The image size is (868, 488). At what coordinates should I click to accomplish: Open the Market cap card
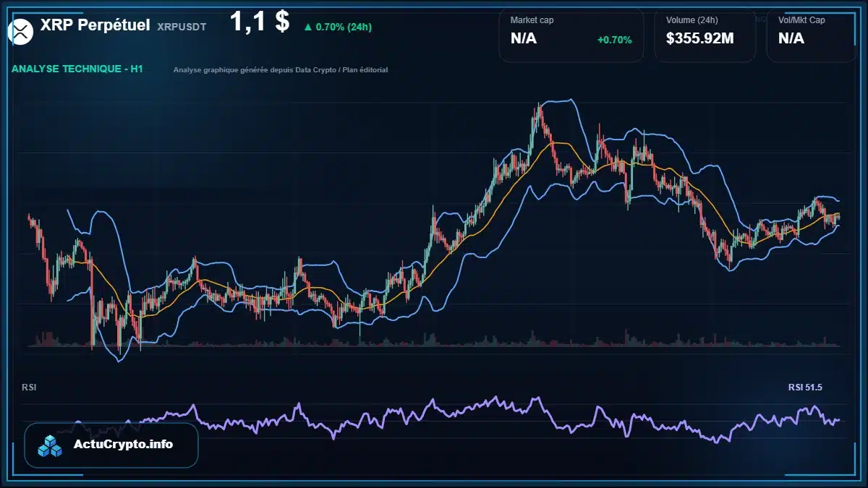[x=571, y=35]
